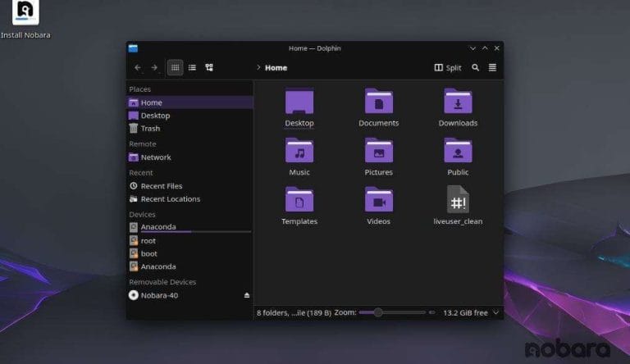Eject the Nobara-40 device

[x=247, y=295]
